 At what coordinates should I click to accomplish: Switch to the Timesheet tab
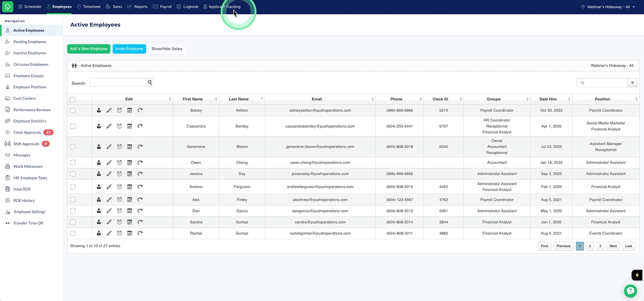[89, 7]
